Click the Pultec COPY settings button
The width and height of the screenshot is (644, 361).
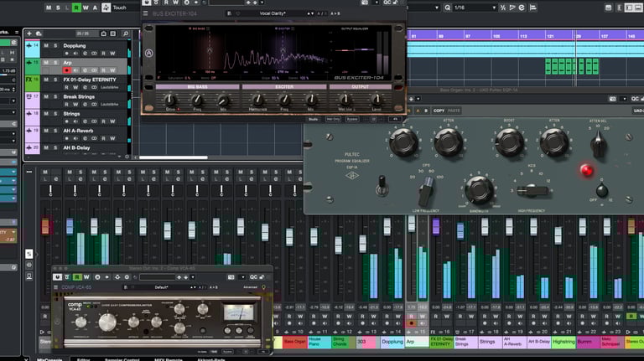(x=439, y=111)
